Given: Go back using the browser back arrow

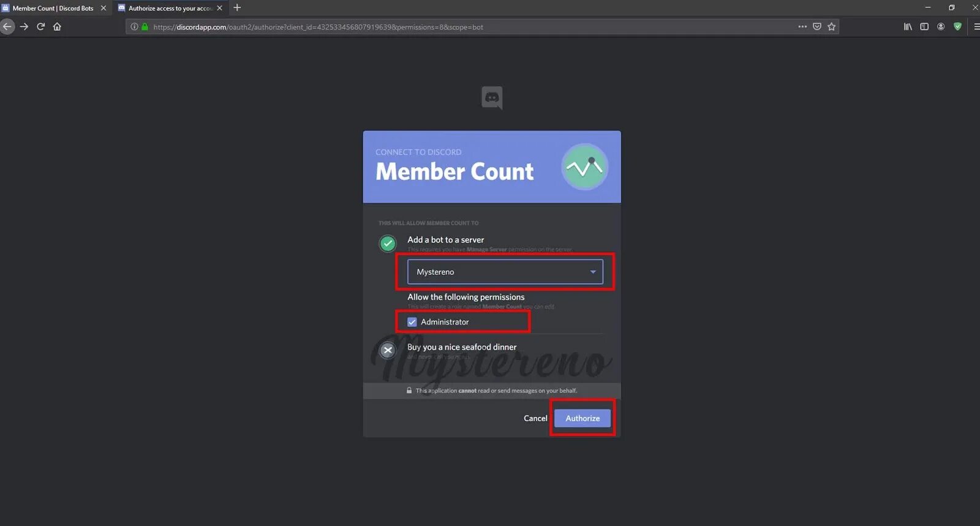Looking at the screenshot, I should pyautogui.click(x=7, y=26).
